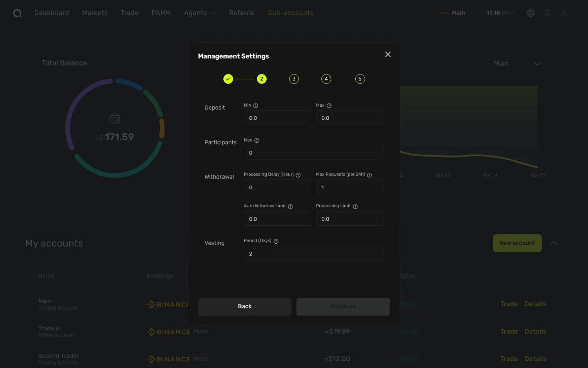
Task: Open the Main account dropdown above the chart
Action: click(x=517, y=64)
